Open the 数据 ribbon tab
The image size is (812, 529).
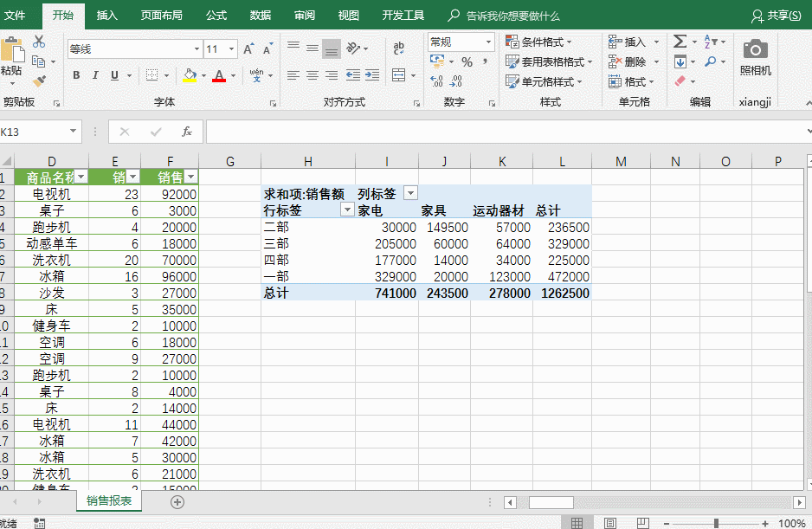point(260,16)
